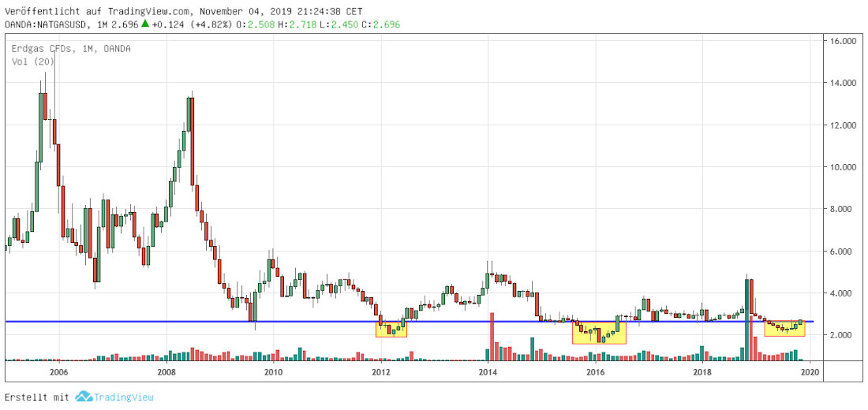Click the 2014 time axis label
Viewport: 868px width, 410px height.
click(488, 372)
